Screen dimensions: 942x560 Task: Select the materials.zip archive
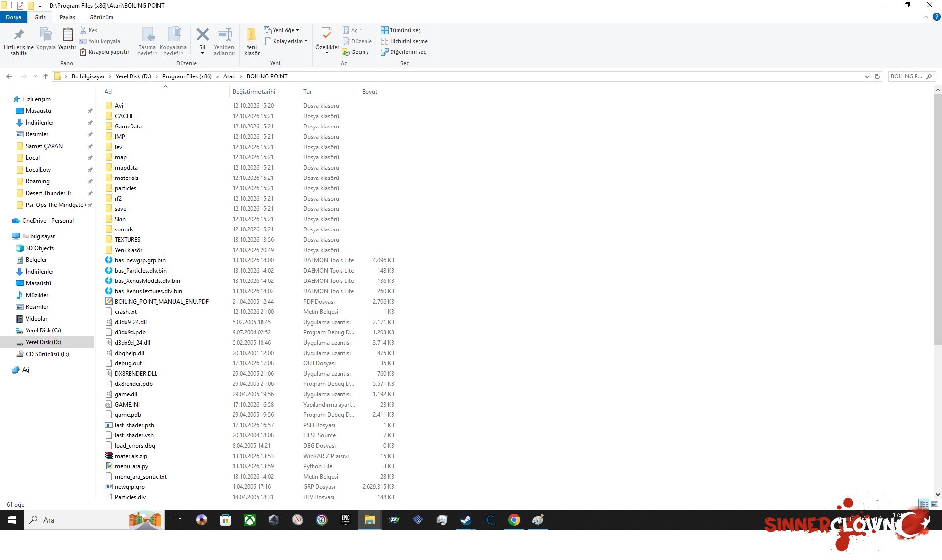[x=131, y=456]
